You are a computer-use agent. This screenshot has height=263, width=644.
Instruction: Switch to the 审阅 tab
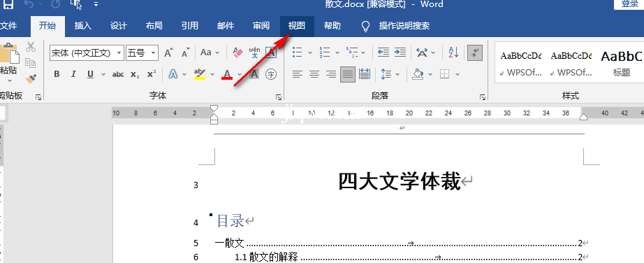coord(261,27)
